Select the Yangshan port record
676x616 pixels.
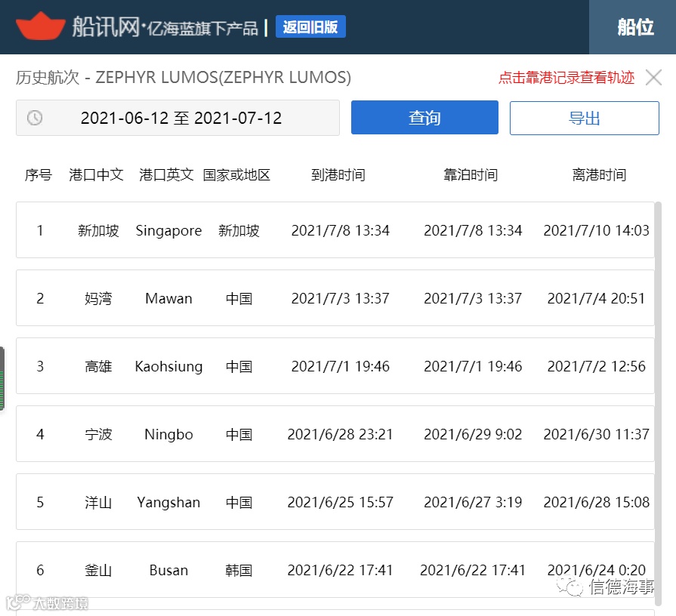coord(335,502)
